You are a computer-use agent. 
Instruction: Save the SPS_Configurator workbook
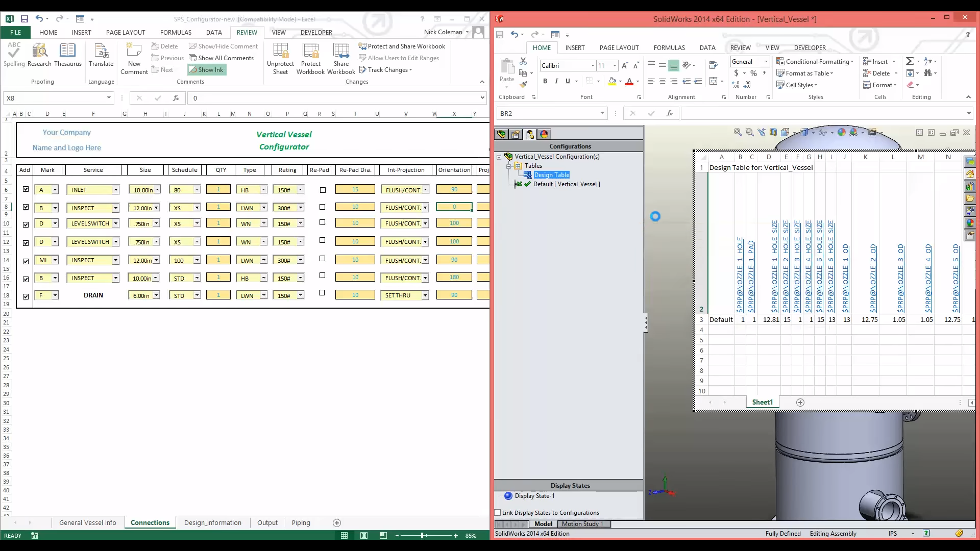[x=24, y=19]
